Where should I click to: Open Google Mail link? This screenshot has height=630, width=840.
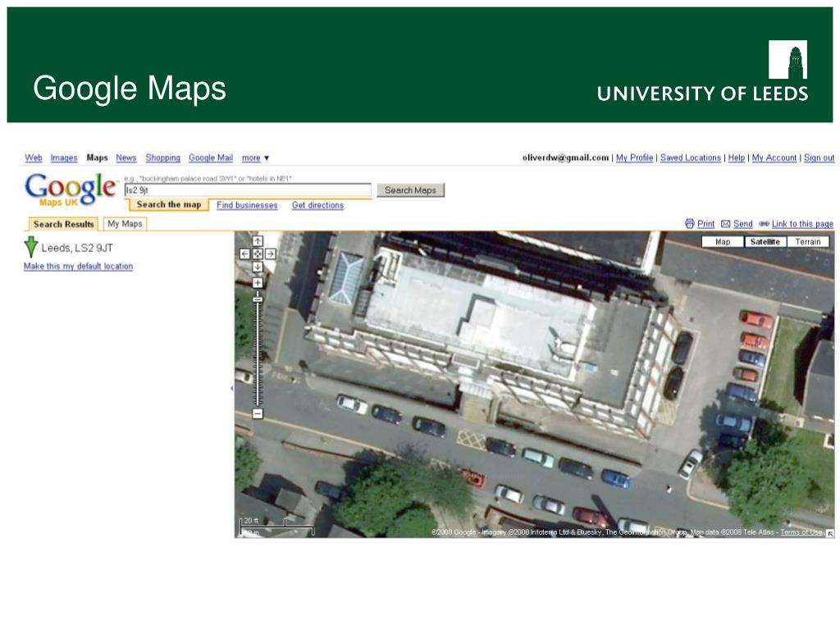pos(211,157)
